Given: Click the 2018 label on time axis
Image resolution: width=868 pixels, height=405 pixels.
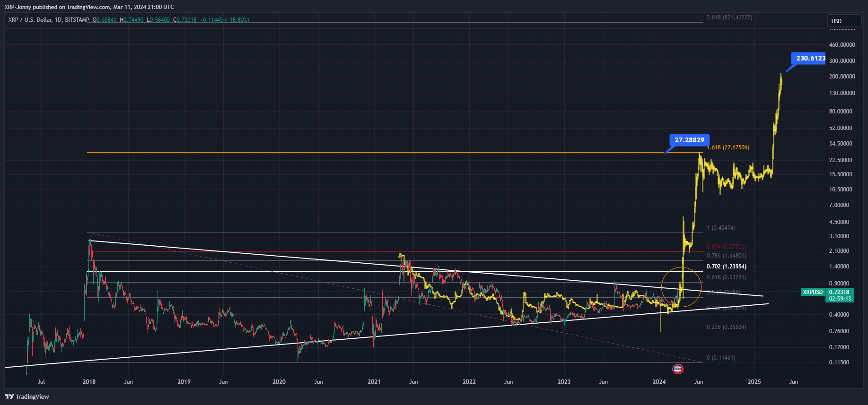Looking at the screenshot, I should [89, 382].
